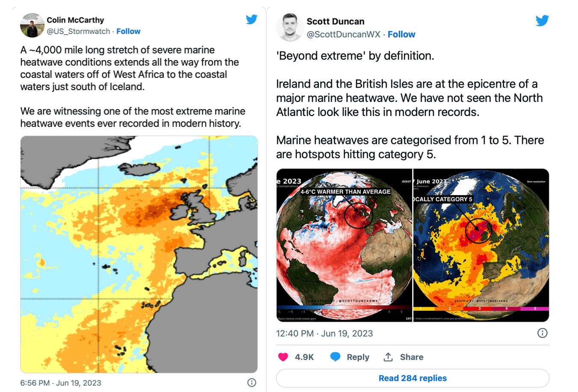This screenshot has height=392, width=578.
Task: Open the info icon beside the 6:56 PM timestamp
Action: click(x=252, y=383)
